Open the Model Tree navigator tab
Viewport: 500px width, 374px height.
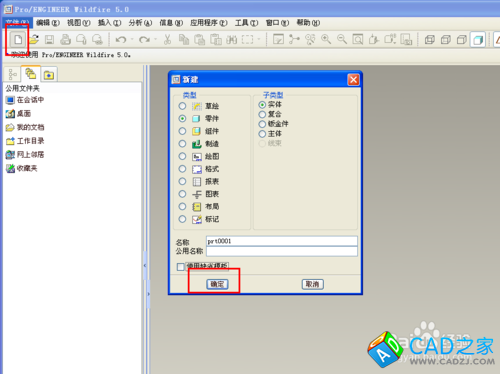click(x=13, y=74)
